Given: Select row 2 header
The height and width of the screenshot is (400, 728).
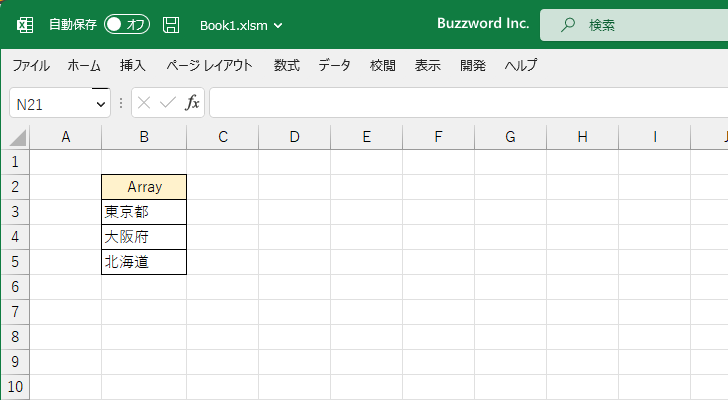Looking at the screenshot, I should point(15,187).
